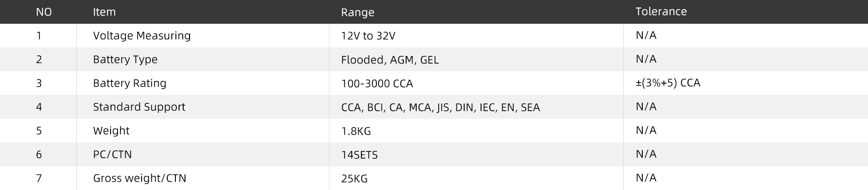
Task: Click the CCA, BCI, CA, MCA standards list
Action: (x=440, y=107)
